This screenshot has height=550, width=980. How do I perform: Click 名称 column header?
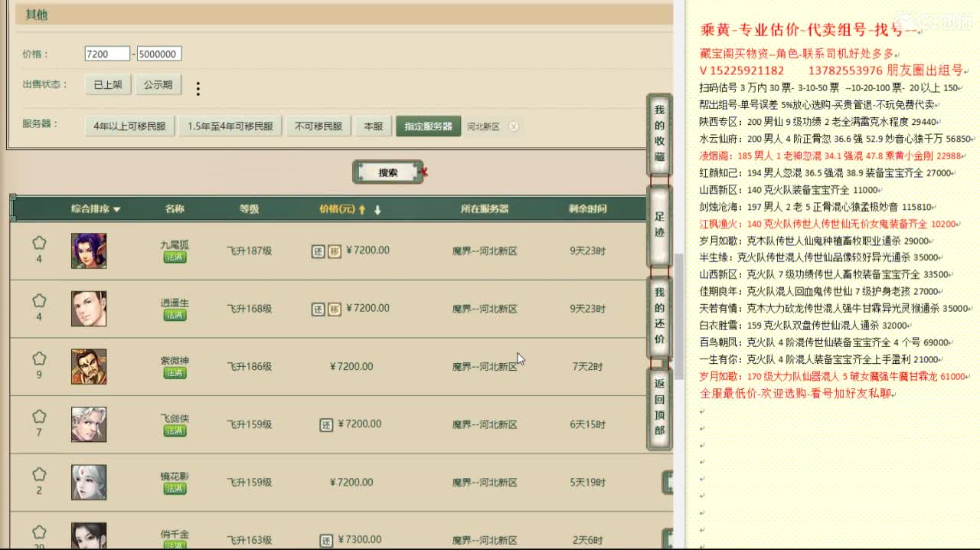point(175,209)
